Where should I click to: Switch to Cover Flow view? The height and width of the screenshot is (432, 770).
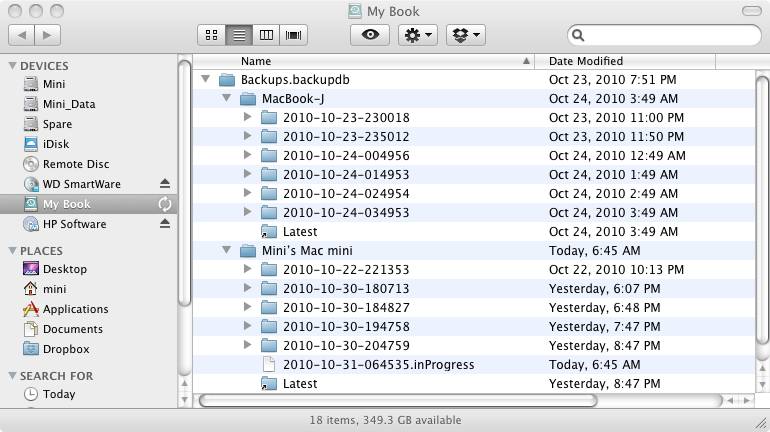(294, 35)
